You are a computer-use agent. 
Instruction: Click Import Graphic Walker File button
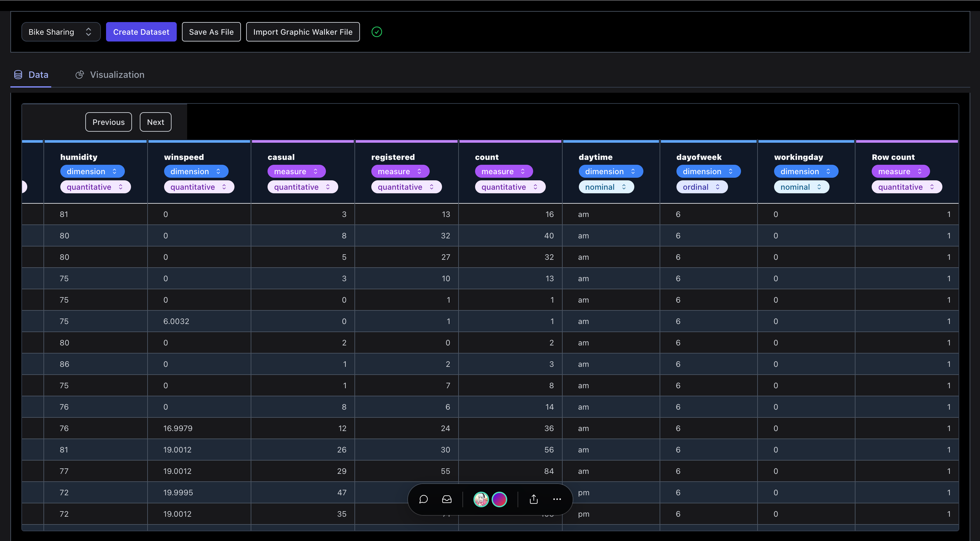303,32
